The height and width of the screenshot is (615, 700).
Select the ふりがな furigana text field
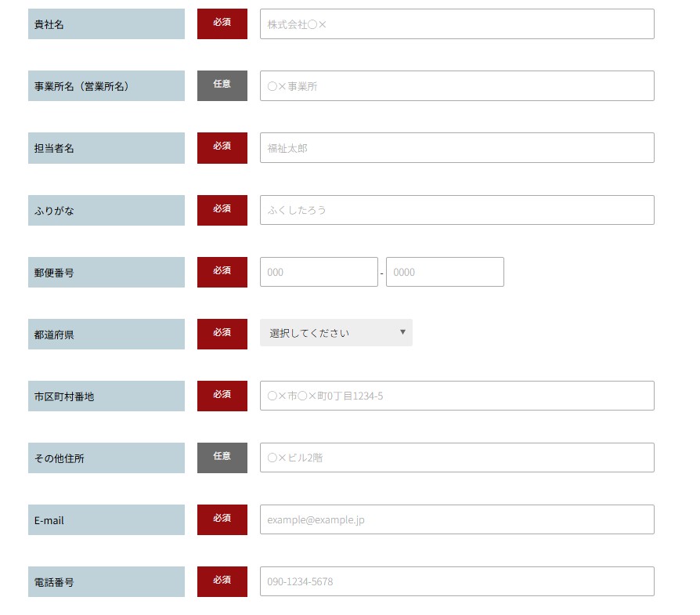(456, 210)
